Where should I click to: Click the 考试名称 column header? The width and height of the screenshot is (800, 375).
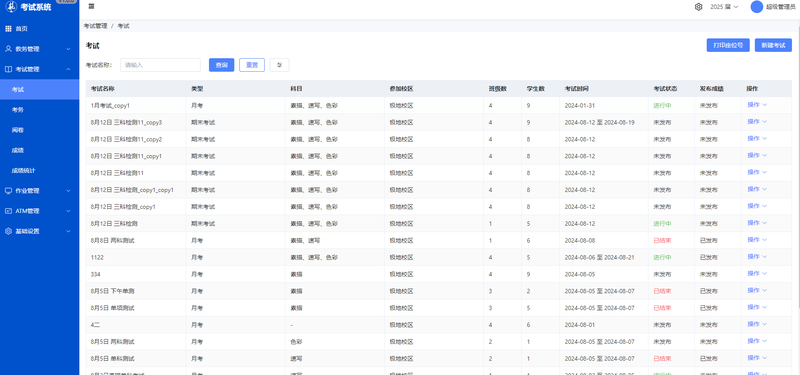pyautogui.click(x=103, y=89)
